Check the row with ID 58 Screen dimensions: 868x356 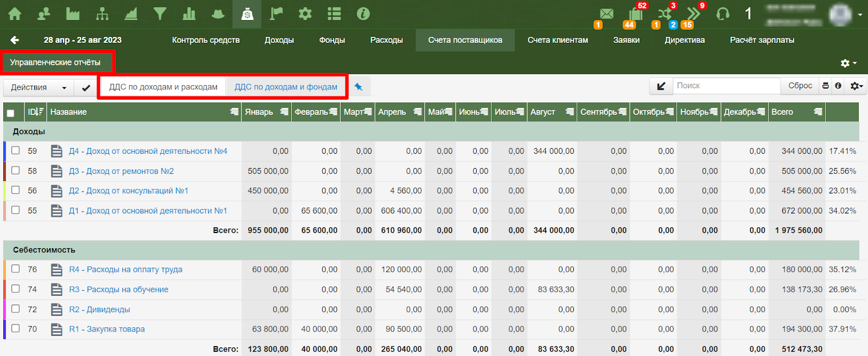[16, 171]
